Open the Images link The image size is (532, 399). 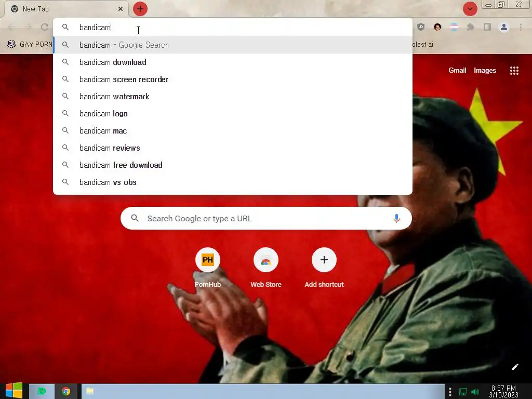point(485,70)
